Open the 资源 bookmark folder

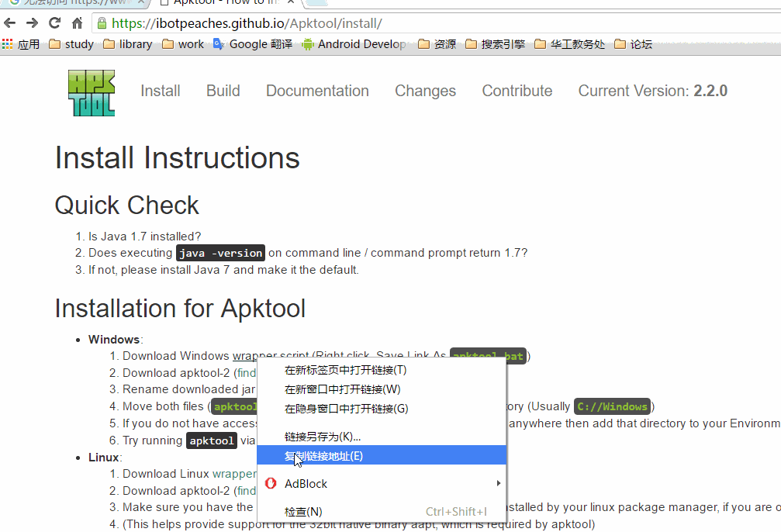pos(437,44)
